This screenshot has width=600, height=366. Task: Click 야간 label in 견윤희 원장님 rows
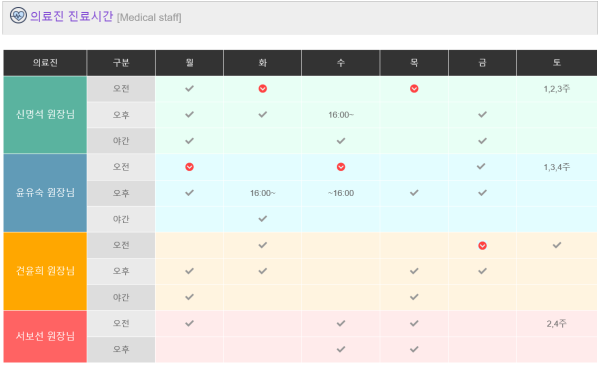[121, 297]
